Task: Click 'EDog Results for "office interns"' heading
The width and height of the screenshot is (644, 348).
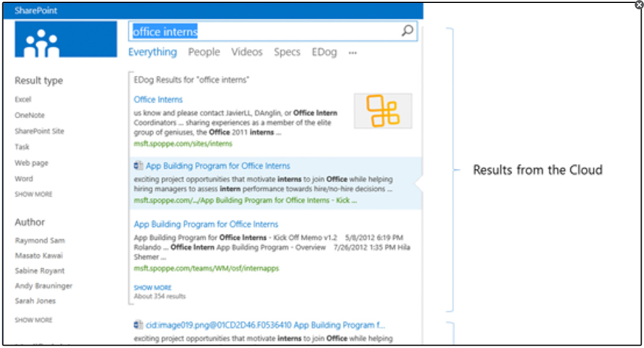Action: click(x=191, y=80)
